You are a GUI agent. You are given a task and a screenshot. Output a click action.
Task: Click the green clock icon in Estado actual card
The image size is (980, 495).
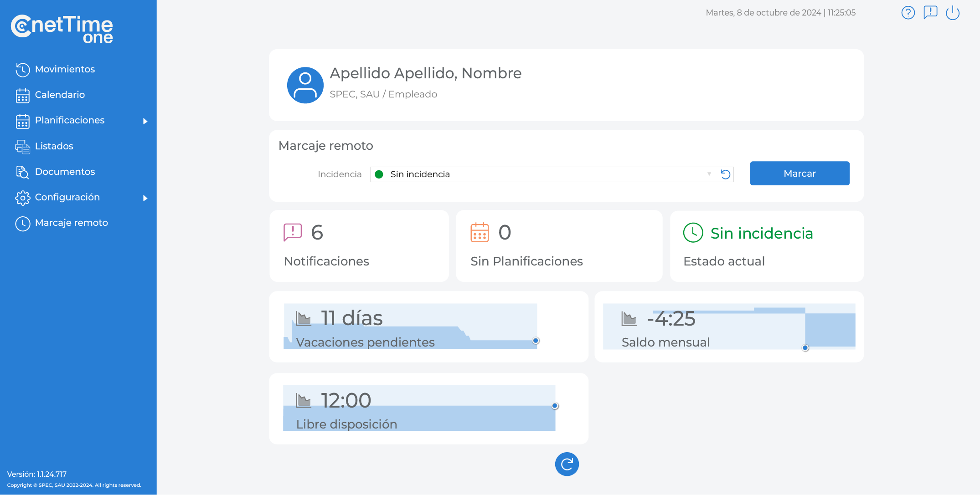click(693, 233)
